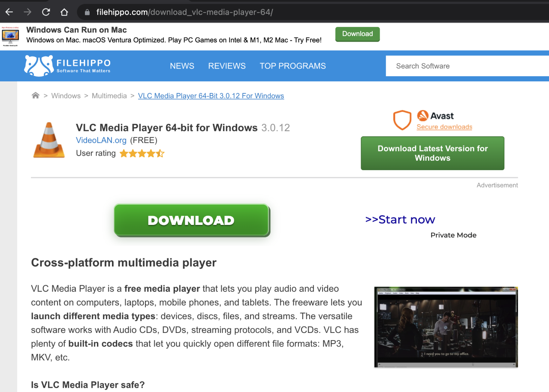Screen dimensions: 549x392
Task: Click the (FREE) license label
Action: click(x=144, y=140)
